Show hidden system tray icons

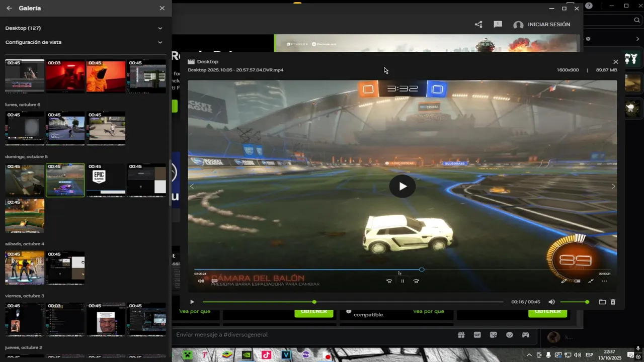[530, 355]
